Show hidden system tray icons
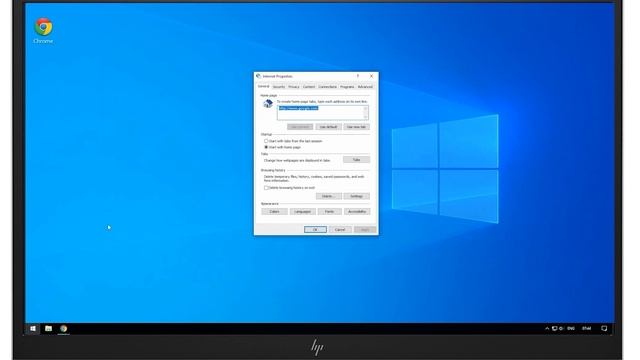The height and width of the screenshot is (360, 640). [x=547, y=328]
